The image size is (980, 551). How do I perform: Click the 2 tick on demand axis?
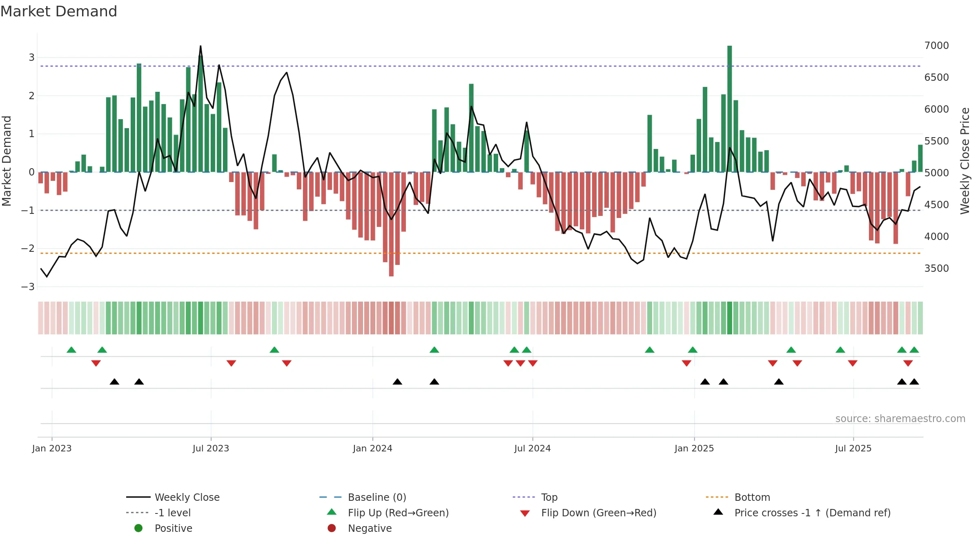pyautogui.click(x=31, y=96)
